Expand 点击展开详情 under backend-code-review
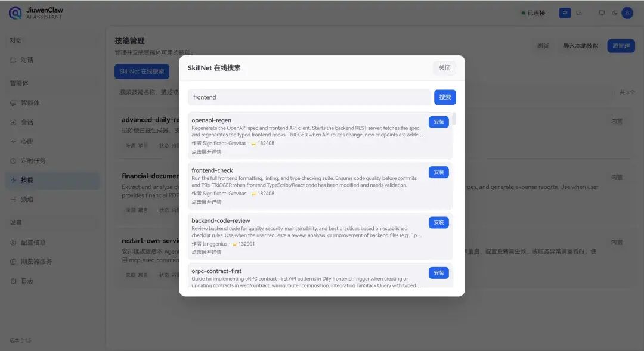The height and width of the screenshot is (351, 644). [206, 253]
